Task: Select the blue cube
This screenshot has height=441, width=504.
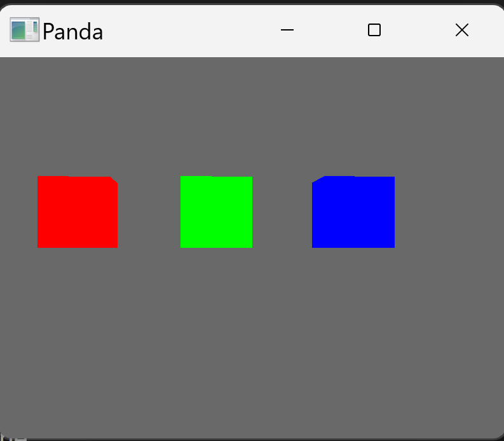Action: point(353,212)
